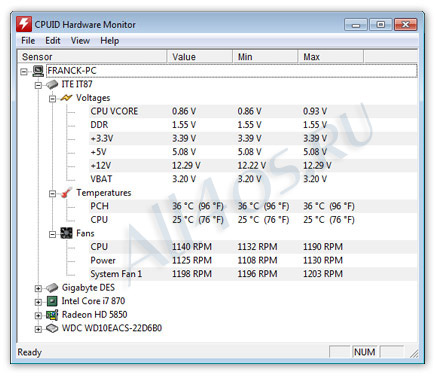The height and width of the screenshot is (377, 435).
Task: Select the VBAT row
Action: point(253,179)
